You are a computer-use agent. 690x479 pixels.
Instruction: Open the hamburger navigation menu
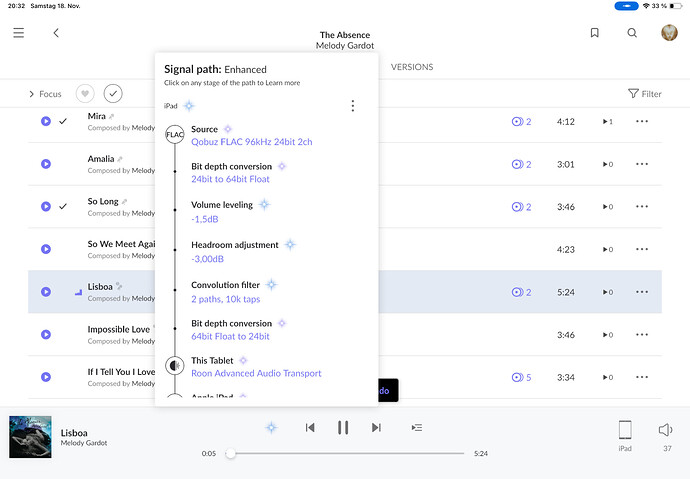[18, 33]
